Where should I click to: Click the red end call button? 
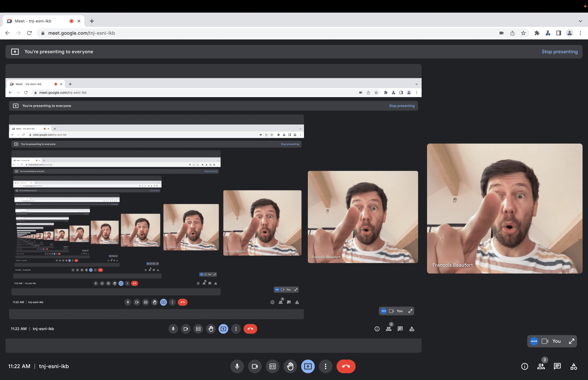(x=346, y=366)
